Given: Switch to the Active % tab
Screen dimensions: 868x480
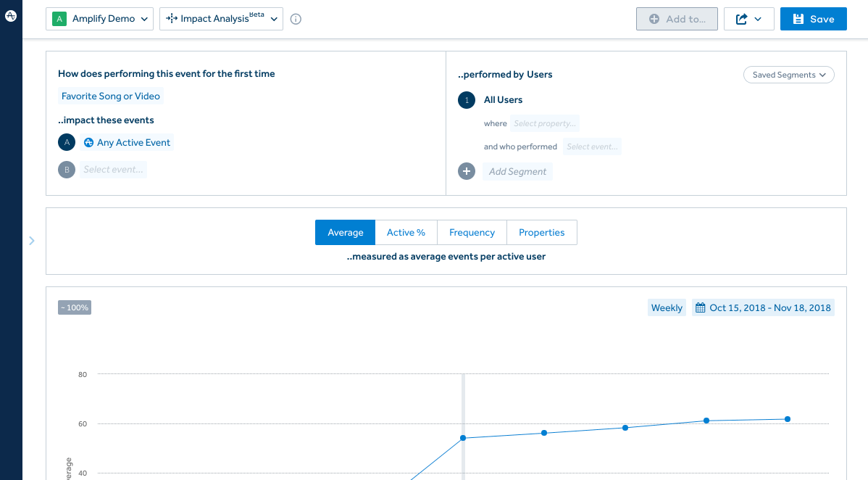Looking at the screenshot, I should point(406,233).
